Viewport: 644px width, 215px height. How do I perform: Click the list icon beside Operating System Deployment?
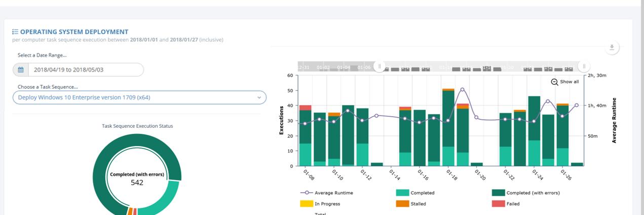pyautogui.click(x=15, y=31)
